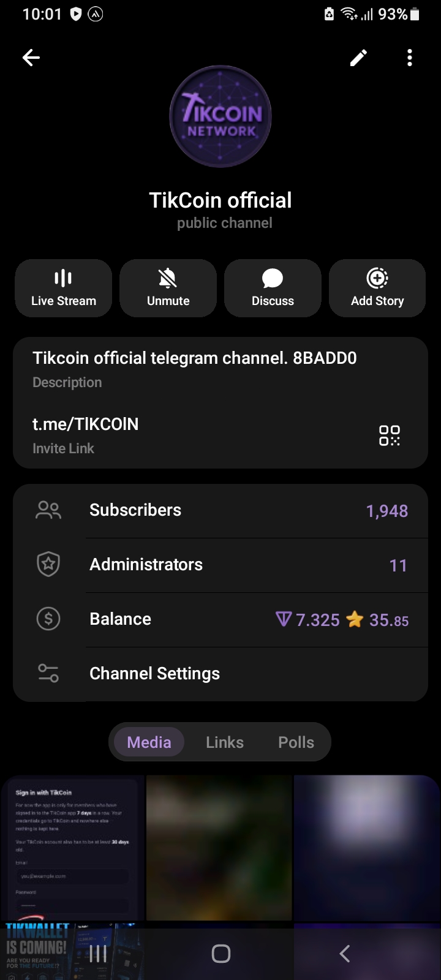This screenshot has height=980, width=441.
Task: Open the Discuss chat
Action: coord(273,288)
